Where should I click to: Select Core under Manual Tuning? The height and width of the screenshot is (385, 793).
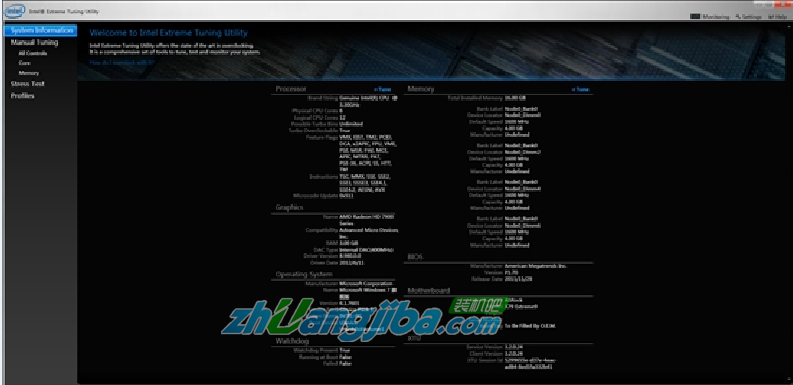pos(24,63)
